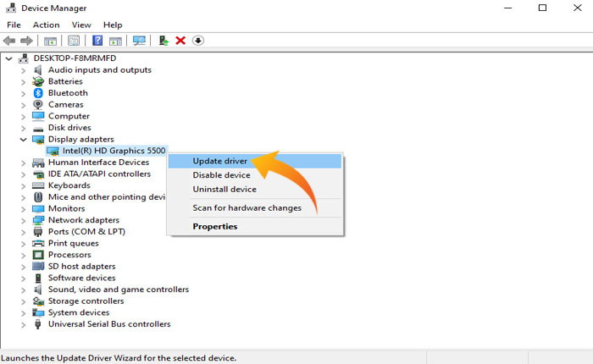Click the Disable device down-arrow toolbar icon
Screen dimensions: 593x364
click(198, 40)
